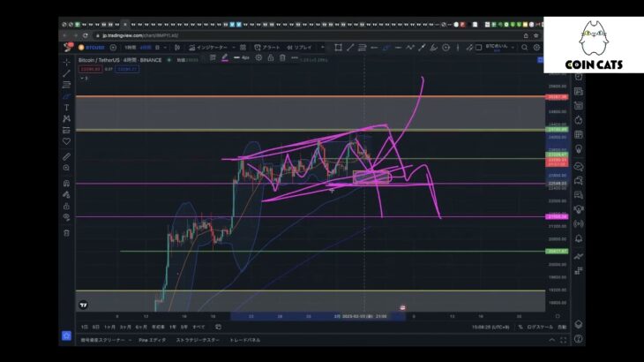Open quick search magnifier in top bar
This screenshot has height=362, width=644.
(x=525, y=48)
